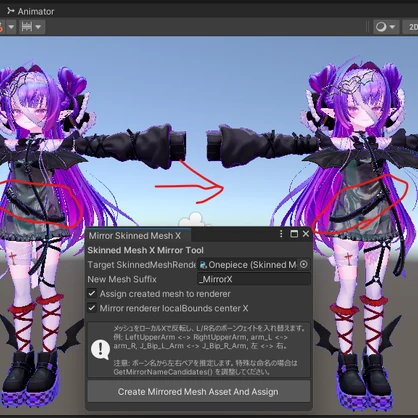Click the grid snap increment icon
The height and width of the screenshot is (418, 418).
[27, 27]
